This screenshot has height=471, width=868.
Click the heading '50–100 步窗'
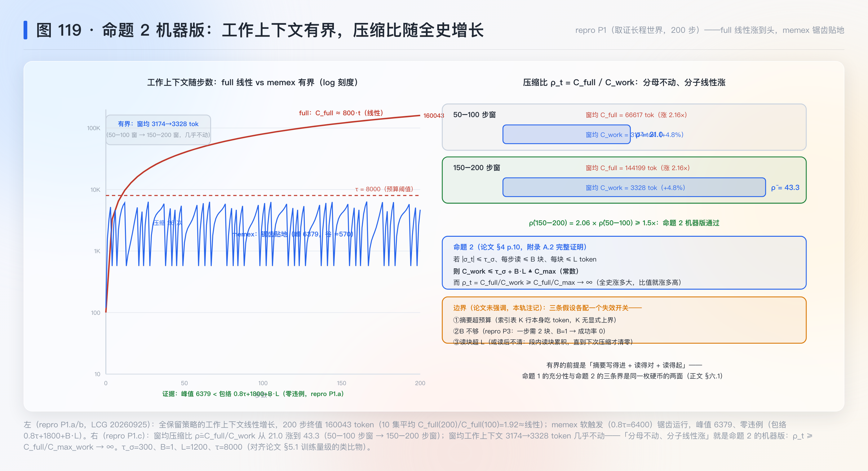point(474,115)
